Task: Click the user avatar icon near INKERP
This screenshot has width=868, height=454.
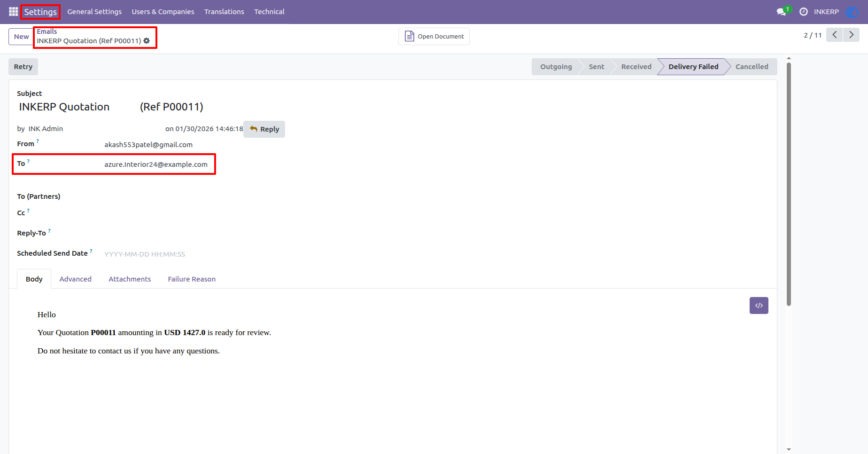Action: [852, 12]
